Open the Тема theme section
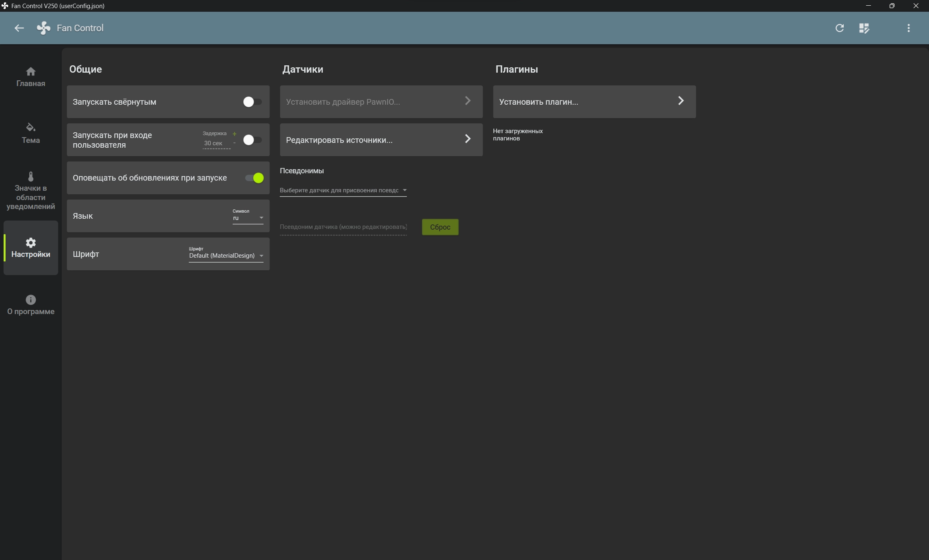The width and height of the screenshot is (929, 560). pyautogui.click(x=30, y=133)
